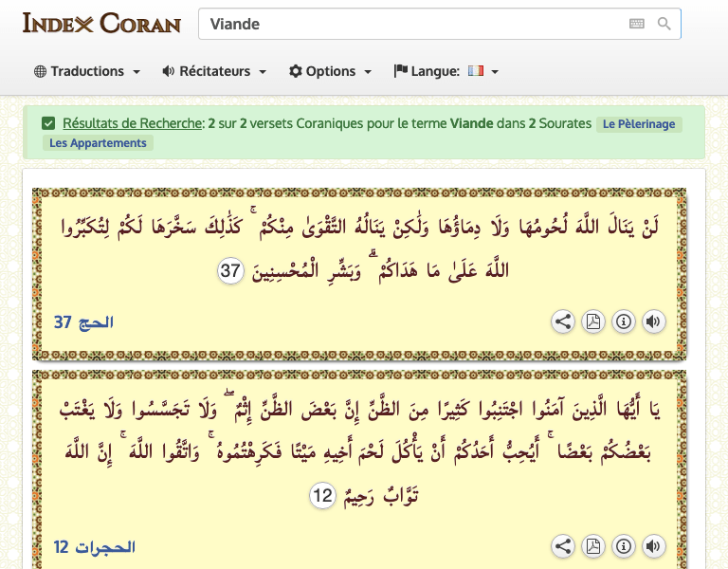
Task: Share verse Al-Hujurat 12
Action: pos(563,546)
